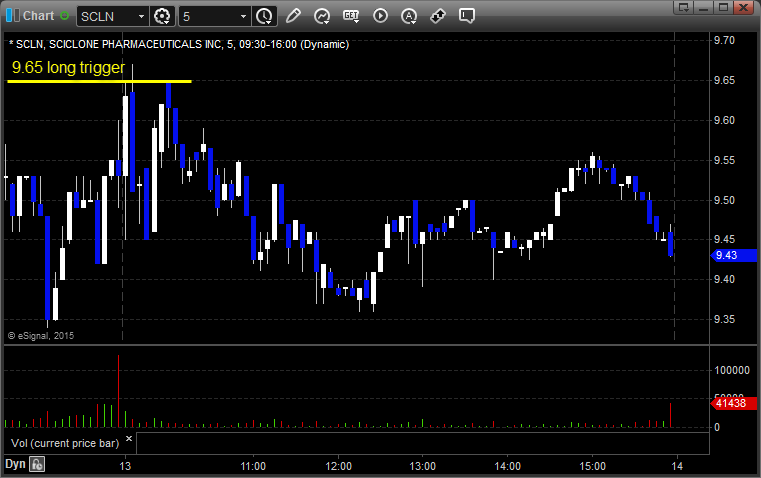This screenshot has height=478, width=761.
Task: Click the 9.65 long trigger annotation text
Action: pyautogui.click(x=68, y=67)
